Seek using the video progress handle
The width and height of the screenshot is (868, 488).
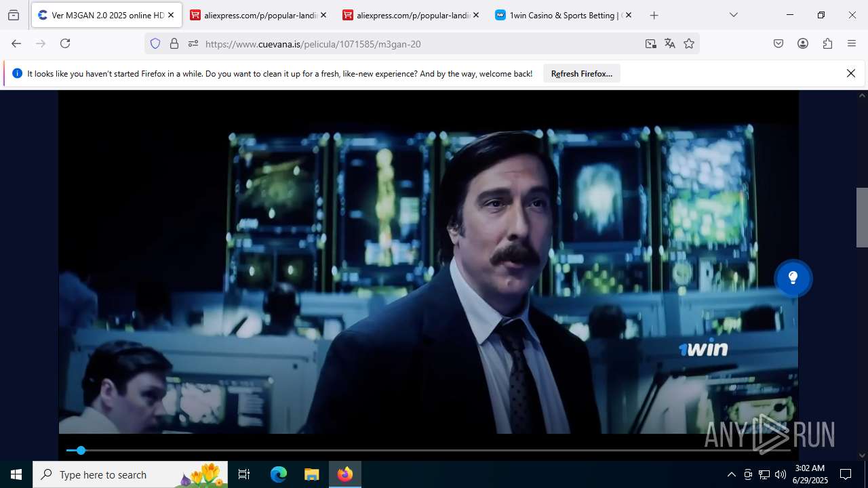pyautogui.click(x=81, y=450)
